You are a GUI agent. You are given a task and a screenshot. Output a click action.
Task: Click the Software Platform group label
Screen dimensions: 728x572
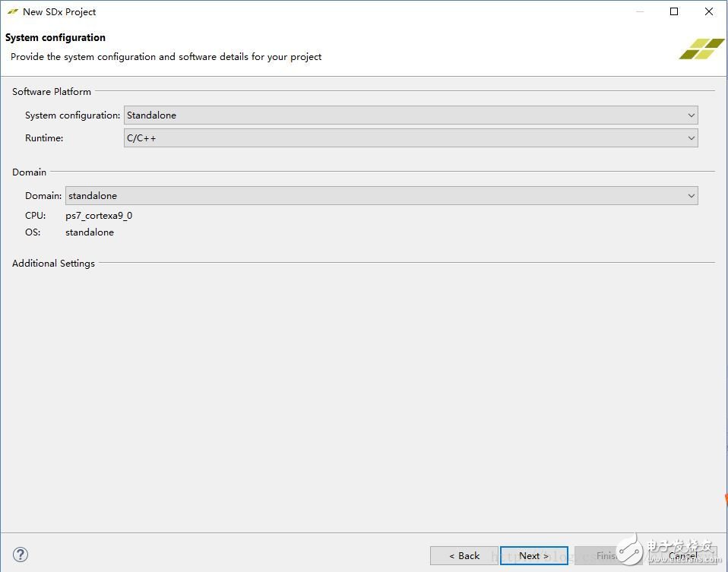click(x=52, y=92)
